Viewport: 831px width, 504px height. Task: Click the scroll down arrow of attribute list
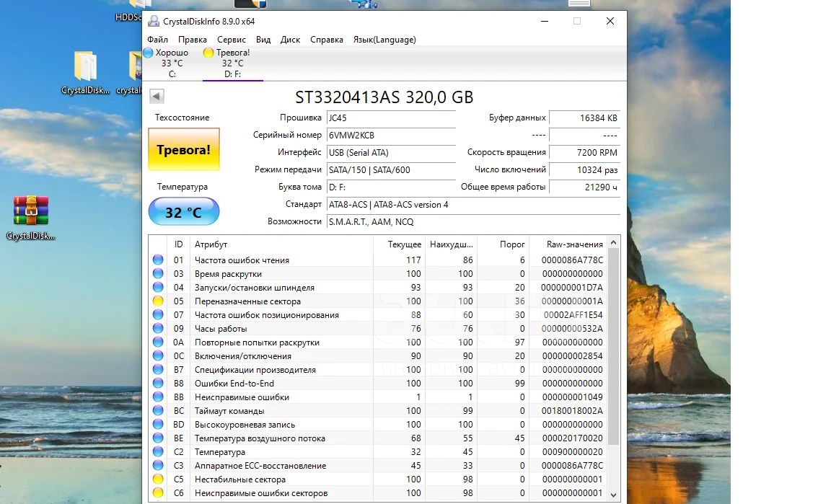point(614,495)
